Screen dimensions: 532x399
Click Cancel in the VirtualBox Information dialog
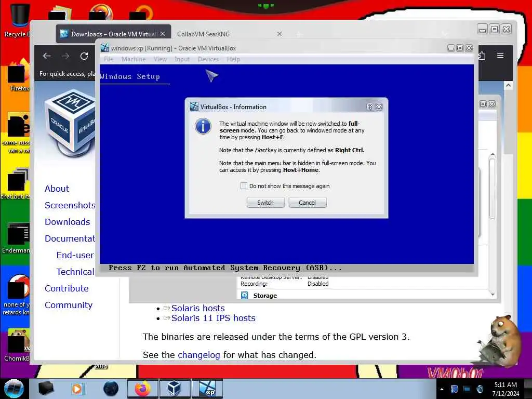(308, 203)
